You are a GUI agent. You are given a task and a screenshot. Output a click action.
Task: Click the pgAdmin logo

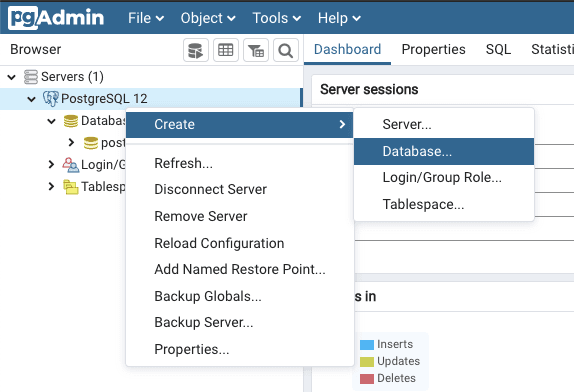coord(56,18)
